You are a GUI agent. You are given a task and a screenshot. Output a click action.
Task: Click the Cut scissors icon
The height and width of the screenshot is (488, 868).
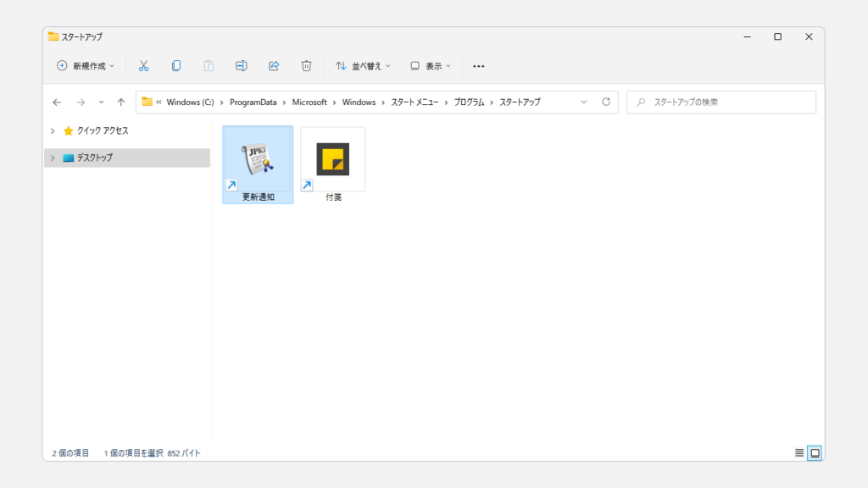143,66
